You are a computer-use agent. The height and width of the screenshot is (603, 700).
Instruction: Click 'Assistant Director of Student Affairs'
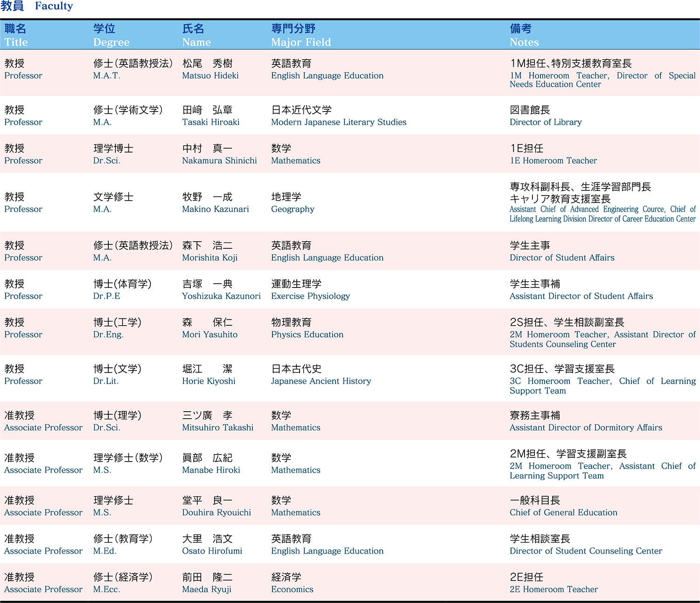click(581, 296)
